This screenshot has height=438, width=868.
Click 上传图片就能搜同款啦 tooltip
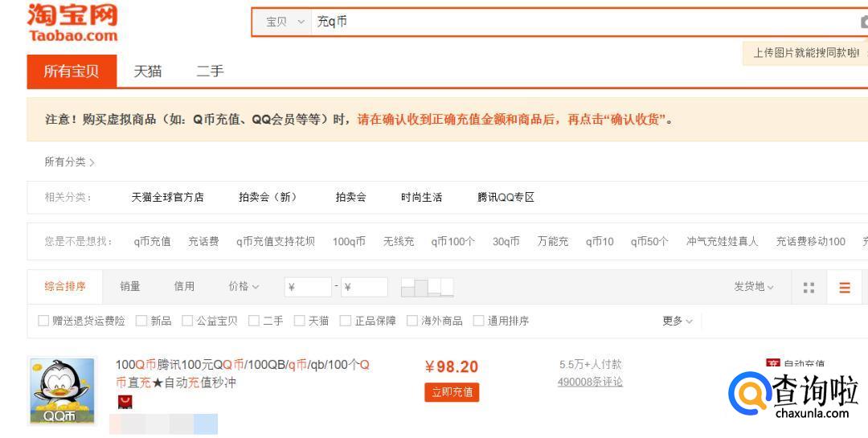point(805,53)
